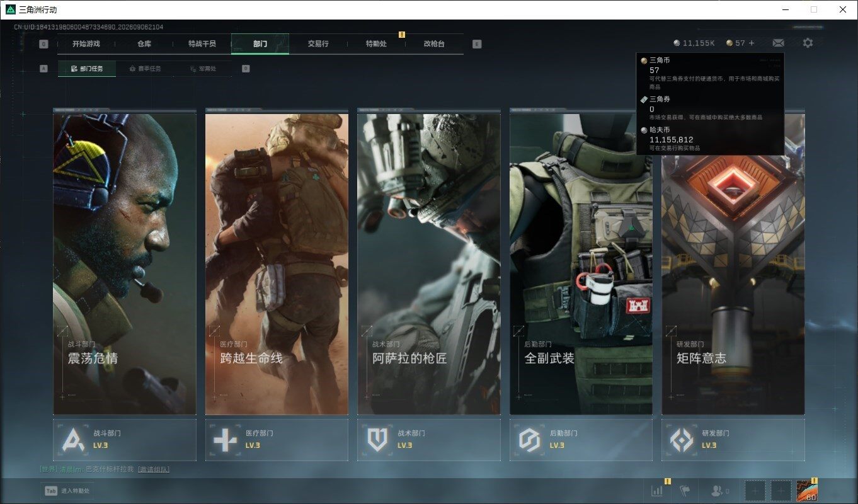Click the 三角币 heading in the tooltip
The image size is (858, 504).
(x=660, y=60)
